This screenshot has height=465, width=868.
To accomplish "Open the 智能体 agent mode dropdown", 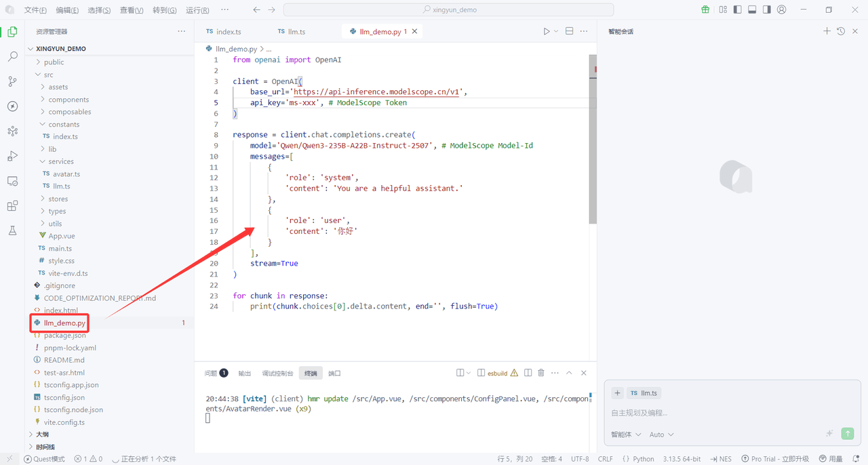I will (626, 434).
